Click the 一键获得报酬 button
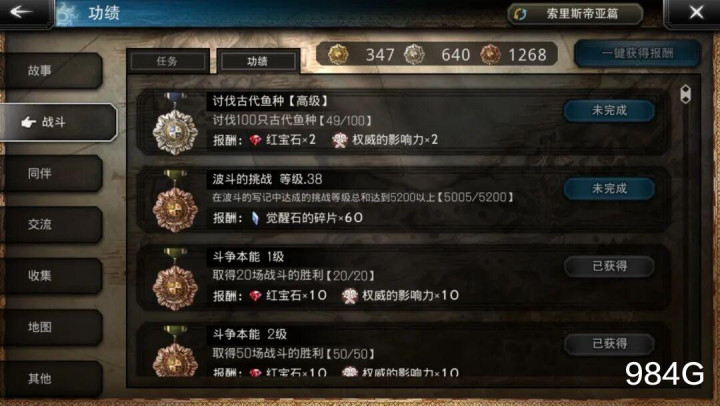 (637, 53)
